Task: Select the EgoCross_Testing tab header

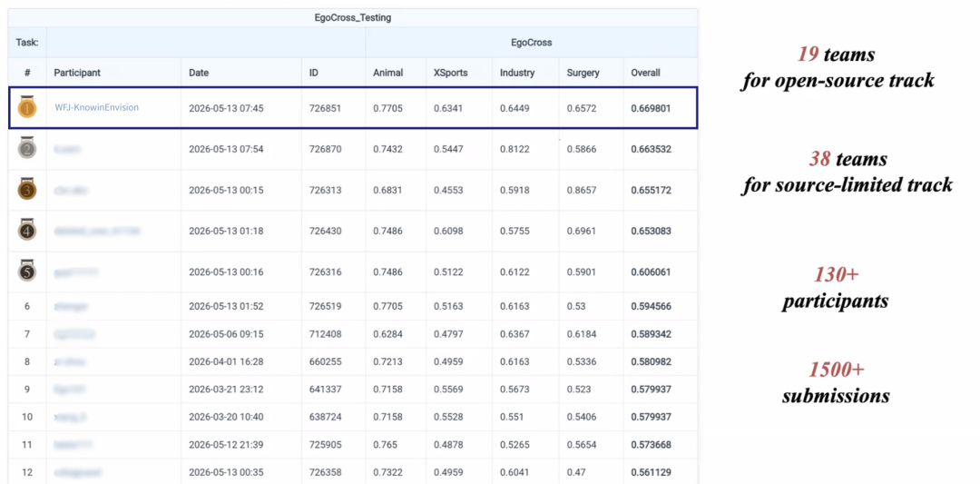Action: point(353,17)
